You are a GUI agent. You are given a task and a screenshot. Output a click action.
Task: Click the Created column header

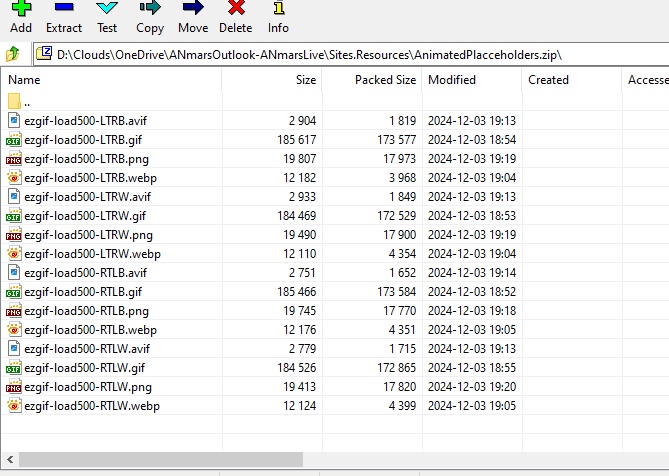[x=548, y=80]
